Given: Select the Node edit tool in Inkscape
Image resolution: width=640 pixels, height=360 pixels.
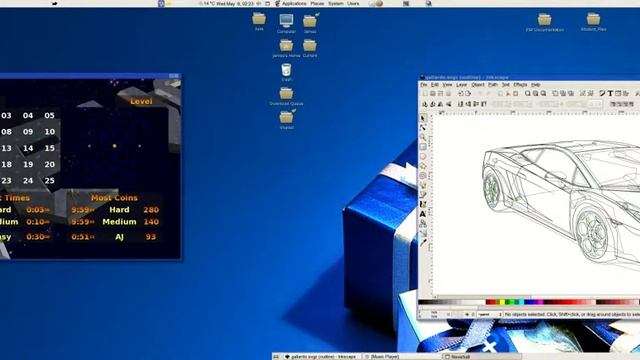Looking at the screenshot, I should click(423, 128).
